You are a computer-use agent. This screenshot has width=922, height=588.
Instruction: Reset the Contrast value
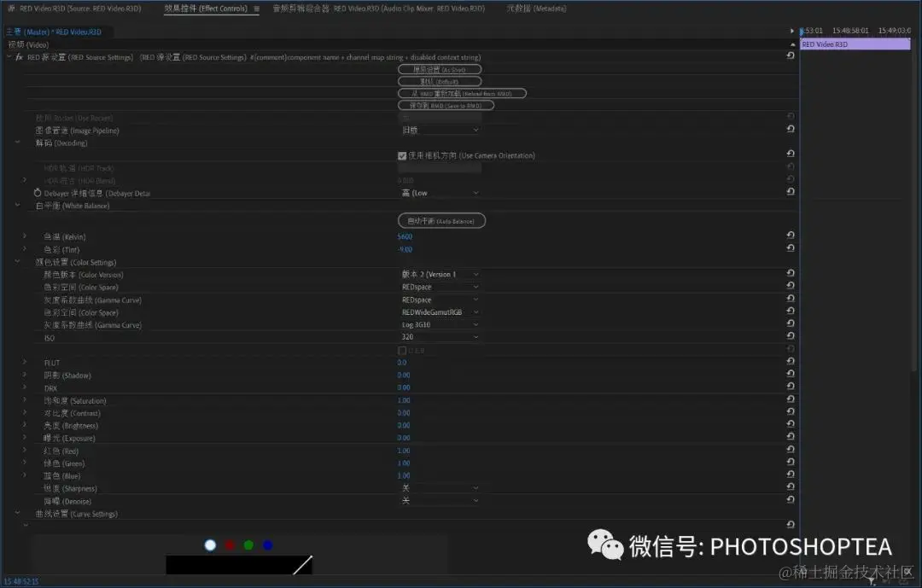pyautogui.click(x=791, y=411)
